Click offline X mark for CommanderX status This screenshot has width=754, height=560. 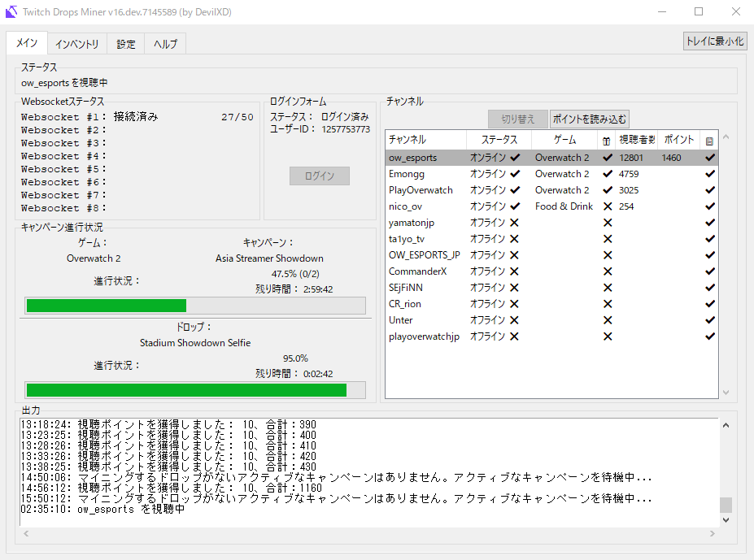pos(514,271)
